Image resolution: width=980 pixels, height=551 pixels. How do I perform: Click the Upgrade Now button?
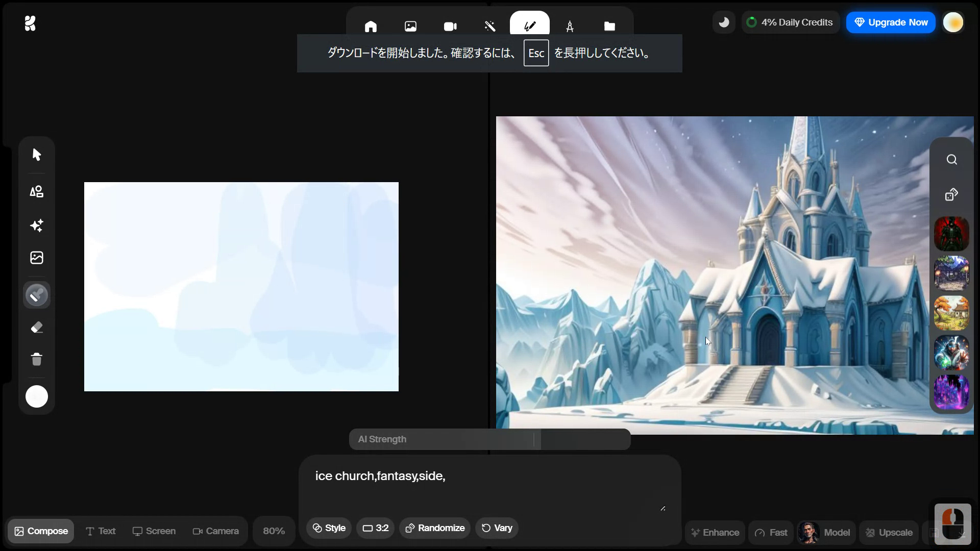point(891,22)
